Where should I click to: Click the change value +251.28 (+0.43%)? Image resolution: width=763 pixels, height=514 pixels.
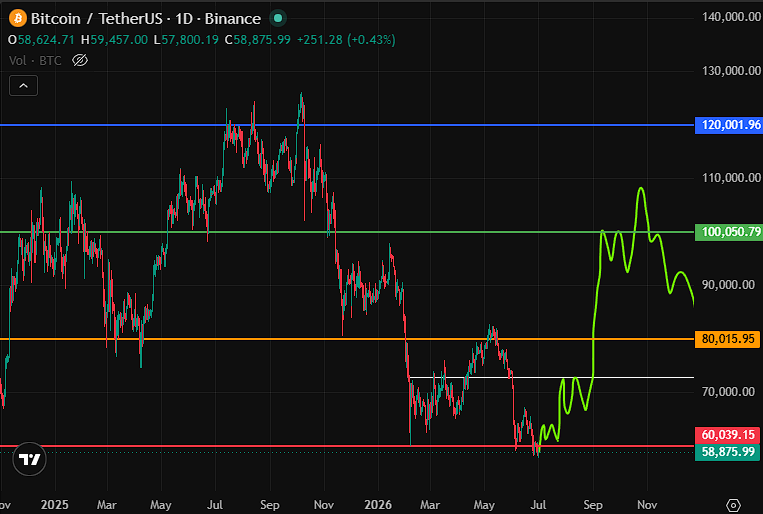point(346,40)
